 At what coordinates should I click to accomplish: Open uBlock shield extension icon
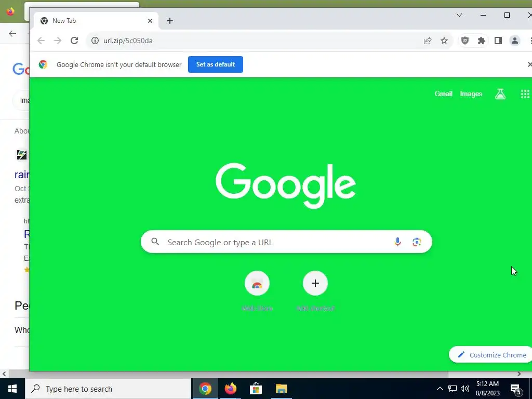[x=465, y=41]
